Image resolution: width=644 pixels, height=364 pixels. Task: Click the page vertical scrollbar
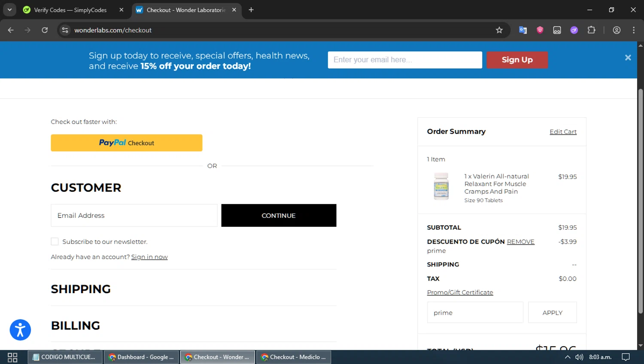(x=640, y=201)
